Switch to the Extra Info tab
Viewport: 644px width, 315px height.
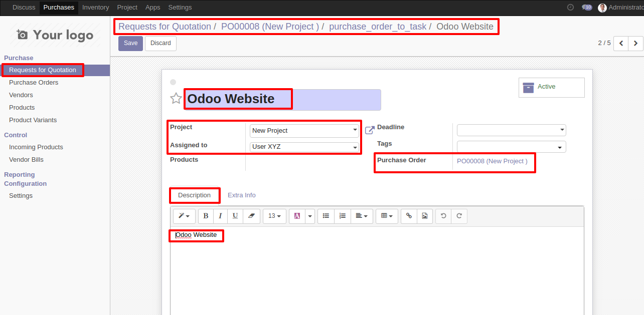(242, 195)
